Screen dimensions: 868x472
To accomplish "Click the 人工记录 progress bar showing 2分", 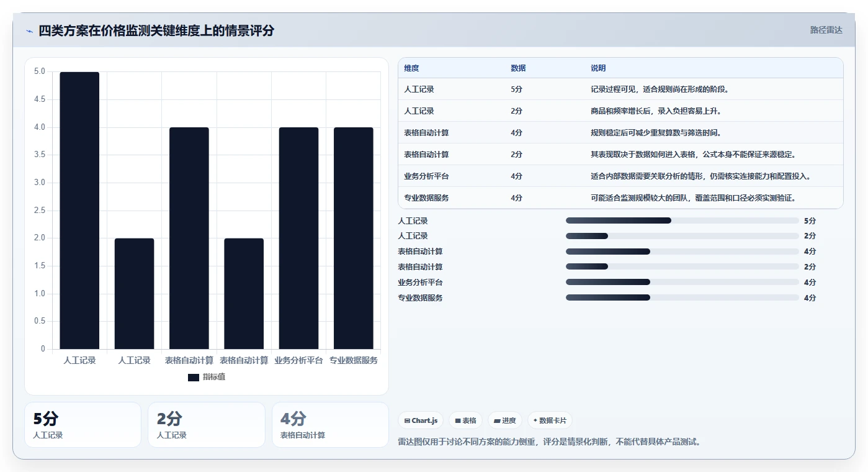I will click(682, 236).
